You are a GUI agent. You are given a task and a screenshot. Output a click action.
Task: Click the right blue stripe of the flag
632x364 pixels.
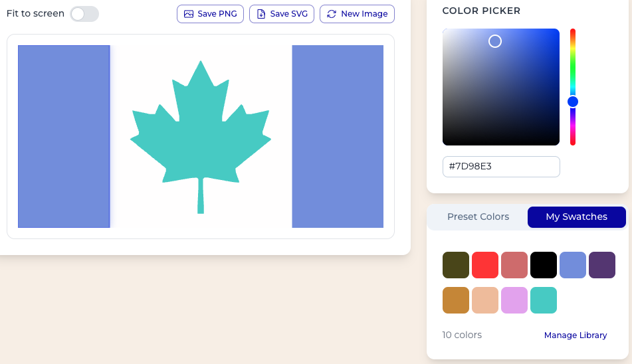pyautogui.click(x=338, y=137)
